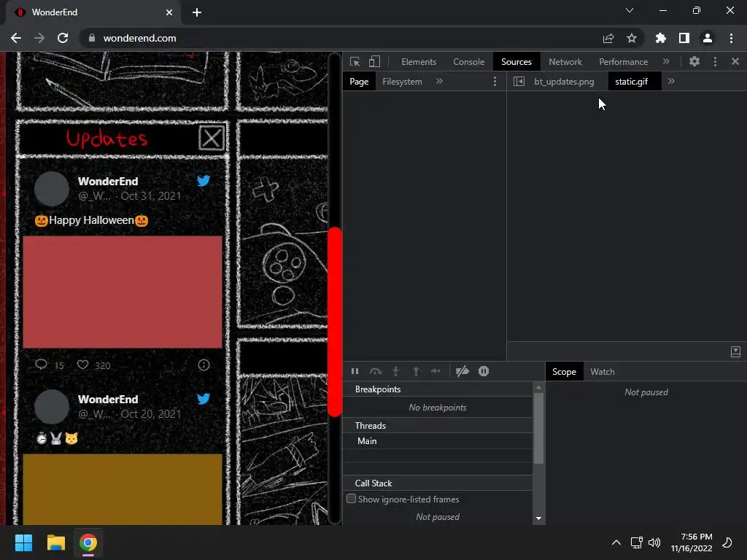Click the red Happy Halloween tweet image

coord(123,292)
